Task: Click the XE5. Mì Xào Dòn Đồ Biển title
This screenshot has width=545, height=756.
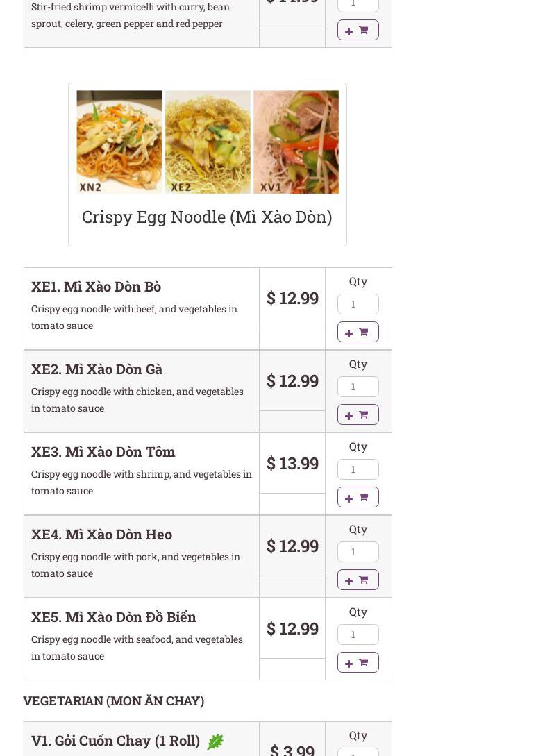Action: pyautogui.click(x=114, y=617)
